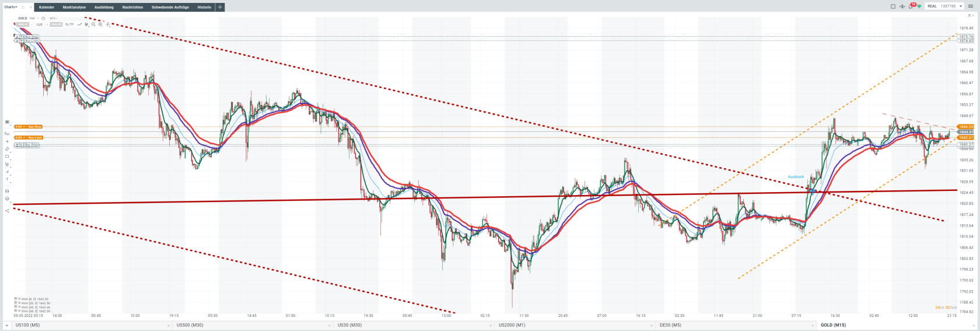Select the arrow annotation tool

click(7, 172)
